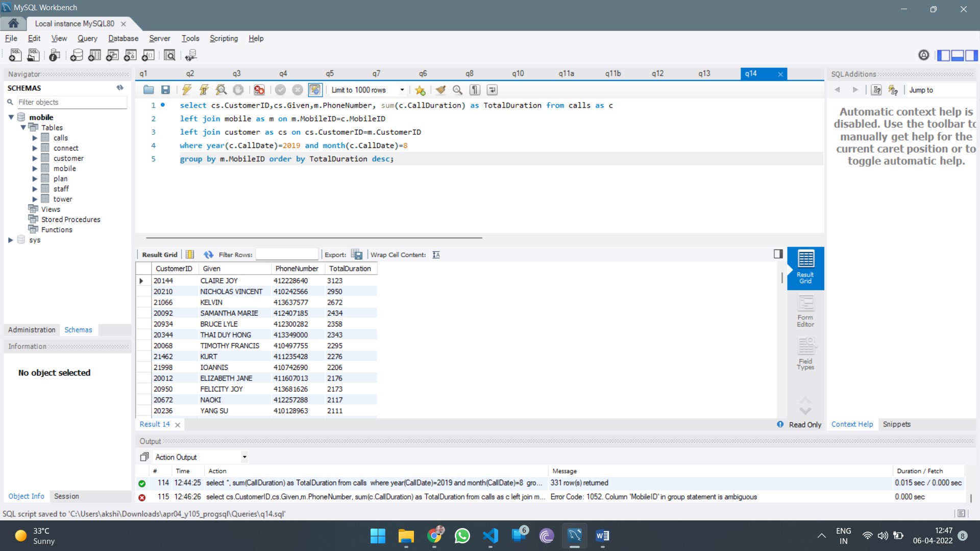Viewport: 980px width, 551px height.
Task: Create new function icon
Action: [x=148, y=55]
